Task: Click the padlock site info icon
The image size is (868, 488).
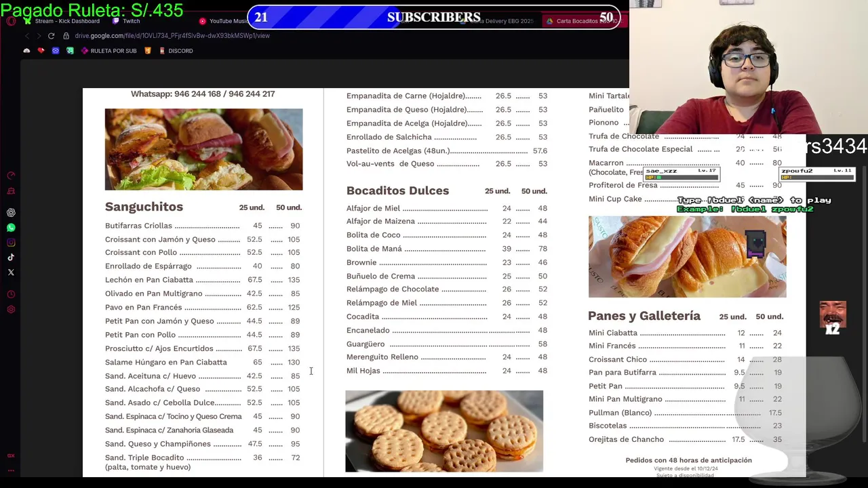Action: tap(66, 36)
